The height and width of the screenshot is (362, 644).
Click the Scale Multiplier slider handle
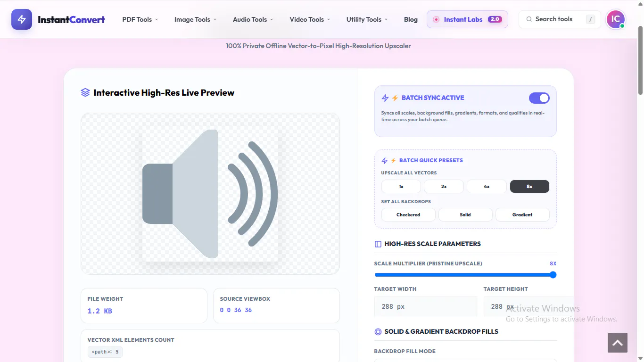point(553,275)
